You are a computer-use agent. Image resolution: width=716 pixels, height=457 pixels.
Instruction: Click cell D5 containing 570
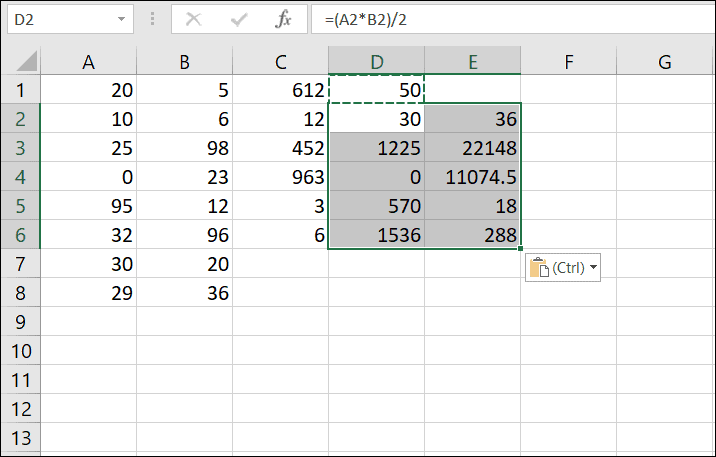pyautogui.click(x=376, y=205)
